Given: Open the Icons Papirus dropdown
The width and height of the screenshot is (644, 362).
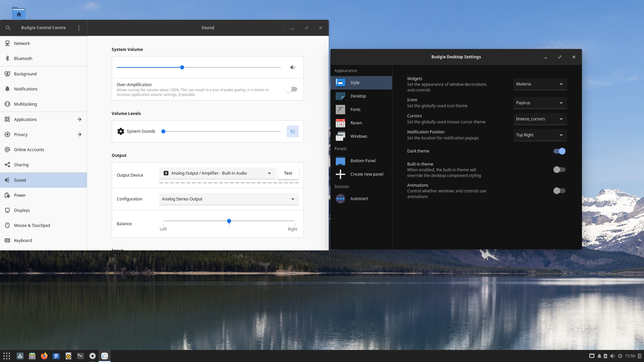Looking at the screenshot, I should tap(540, 103).
